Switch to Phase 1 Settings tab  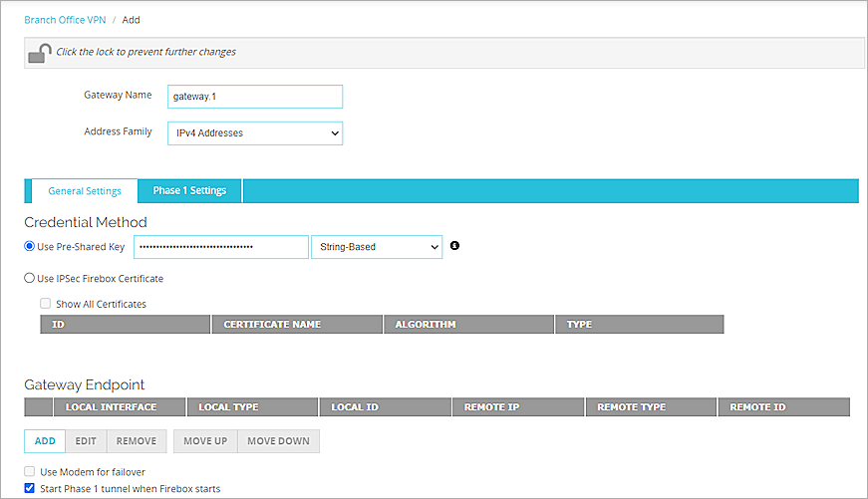pos(189,190)
